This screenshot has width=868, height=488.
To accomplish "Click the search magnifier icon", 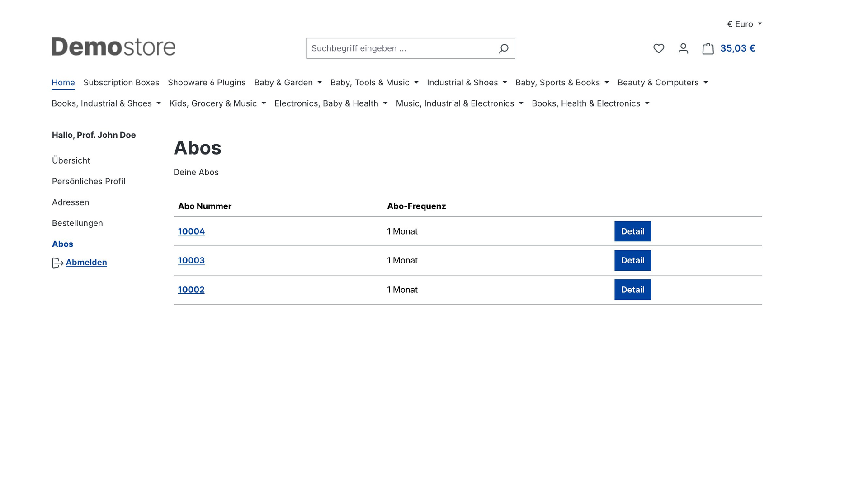I will [503, 48].
